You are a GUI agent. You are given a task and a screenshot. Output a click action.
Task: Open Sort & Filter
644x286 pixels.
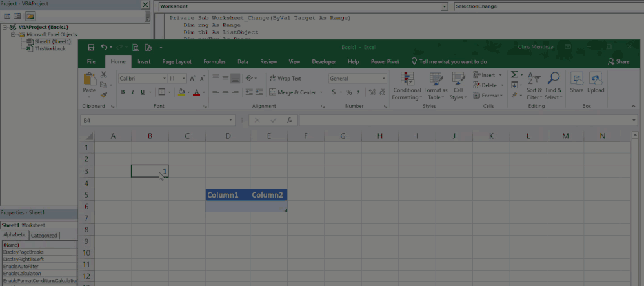[x=534, y=86]
